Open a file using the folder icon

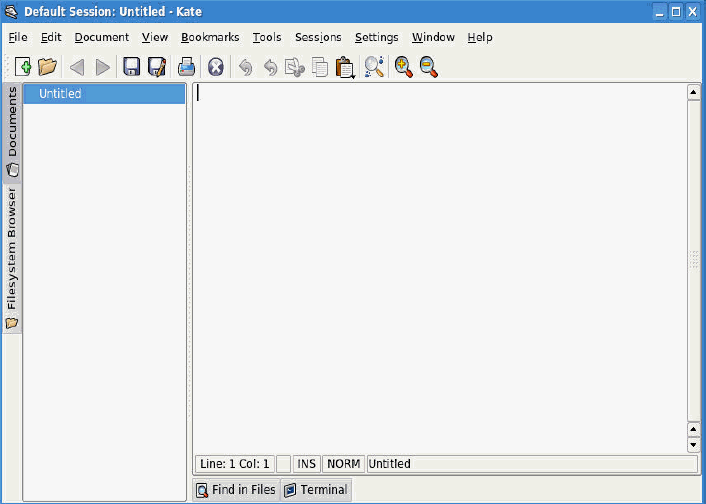(x=47, y=67)
